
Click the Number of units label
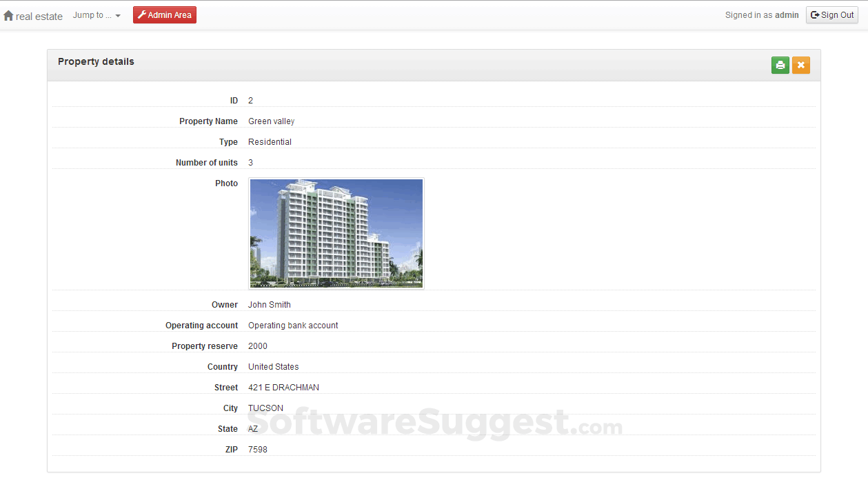207,163
